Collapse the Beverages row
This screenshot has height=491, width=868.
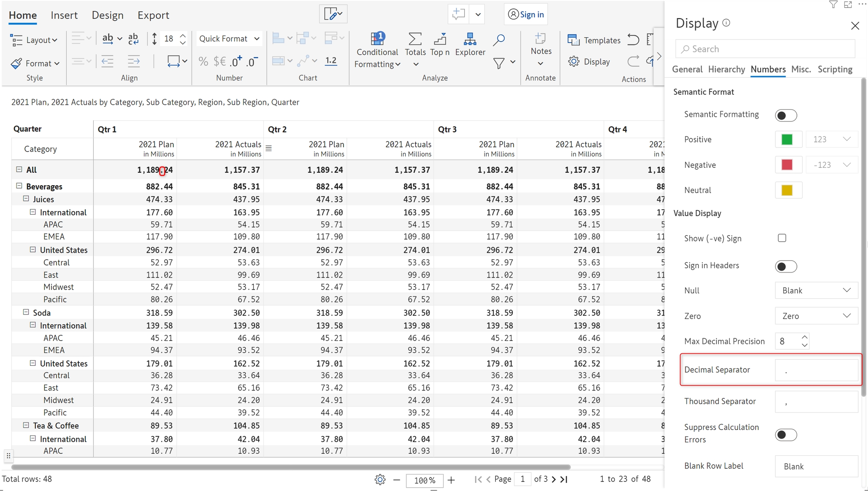coord(19,186)
